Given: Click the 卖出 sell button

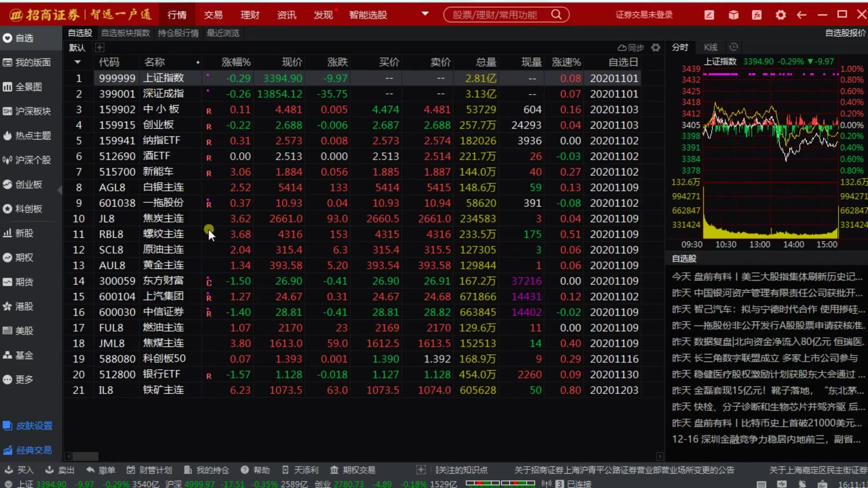Looking at the screenshot, I should tap(60, 470).
